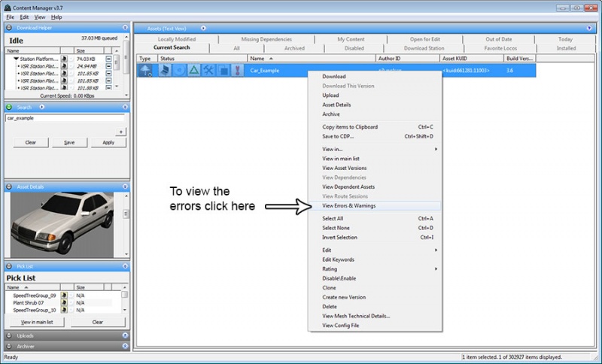Click the Content Manager app icon in title bar

coord(8,8)
